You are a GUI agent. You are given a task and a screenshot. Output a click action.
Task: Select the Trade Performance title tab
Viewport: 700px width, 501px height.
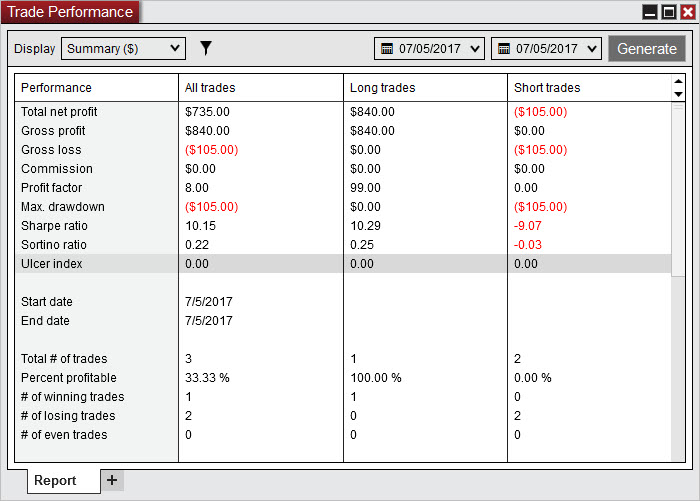coord(70,12)
